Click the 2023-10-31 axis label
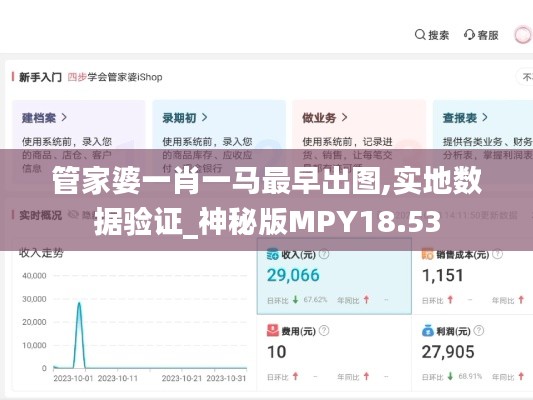This screenshot has height=400, width=533. click(x=226, y=378)
